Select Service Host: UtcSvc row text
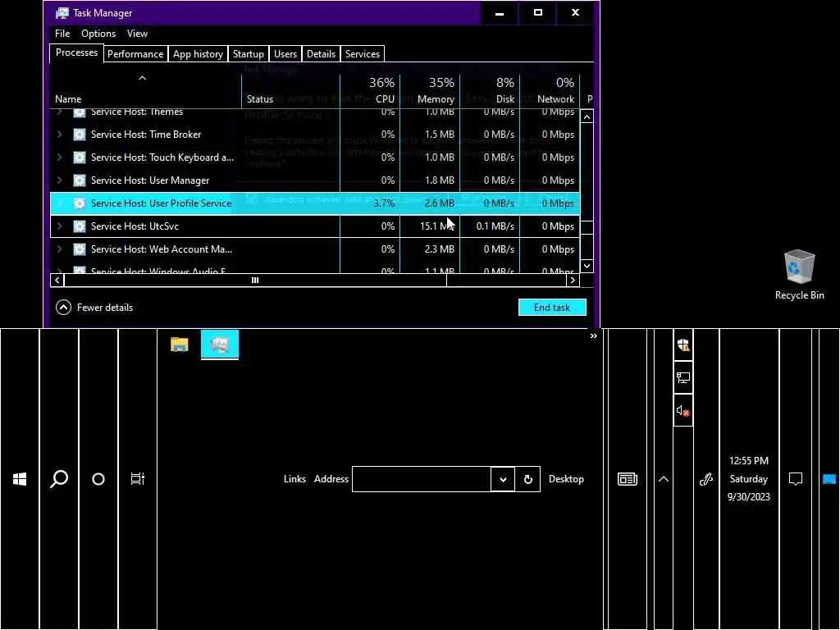Image resolution: width=840 pixels, height=630 pixels. (x=135, y=226)
